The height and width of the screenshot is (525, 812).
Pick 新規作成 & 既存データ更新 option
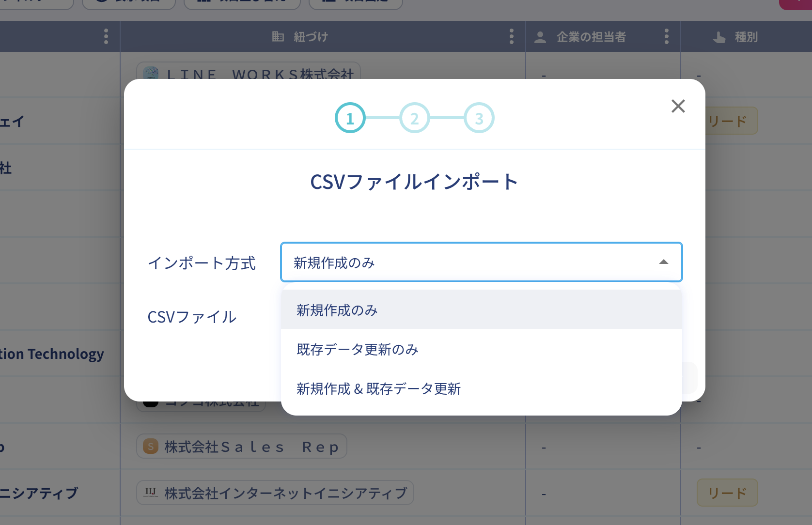coord(481,388)
